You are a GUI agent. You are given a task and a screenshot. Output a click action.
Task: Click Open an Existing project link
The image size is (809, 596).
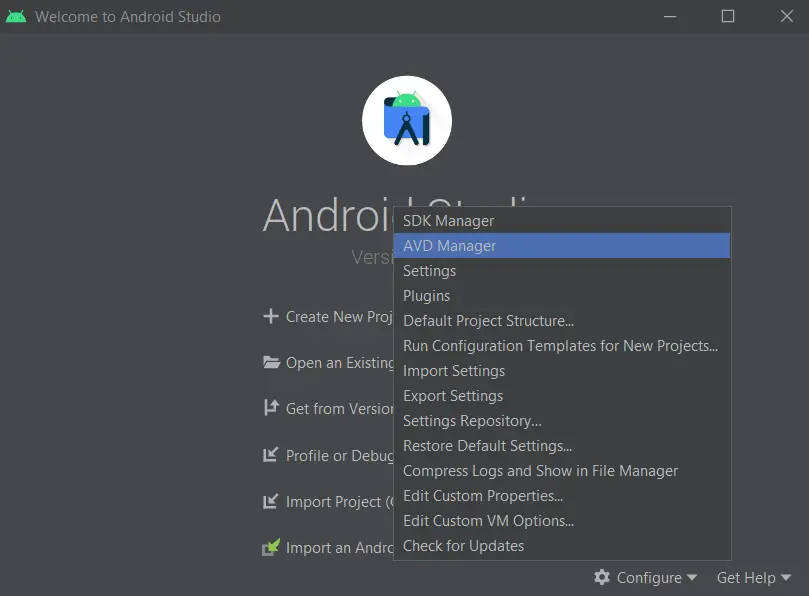(x=339, y=363)
